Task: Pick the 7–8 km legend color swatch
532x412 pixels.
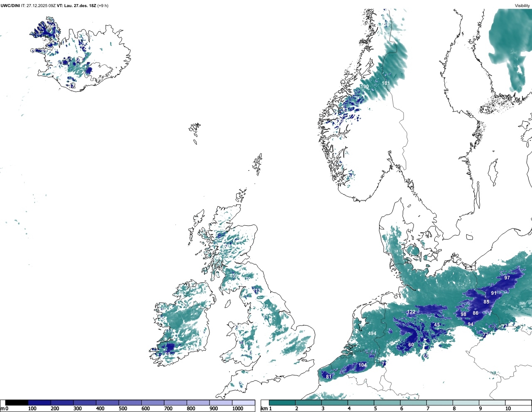Action: [440, 402]
